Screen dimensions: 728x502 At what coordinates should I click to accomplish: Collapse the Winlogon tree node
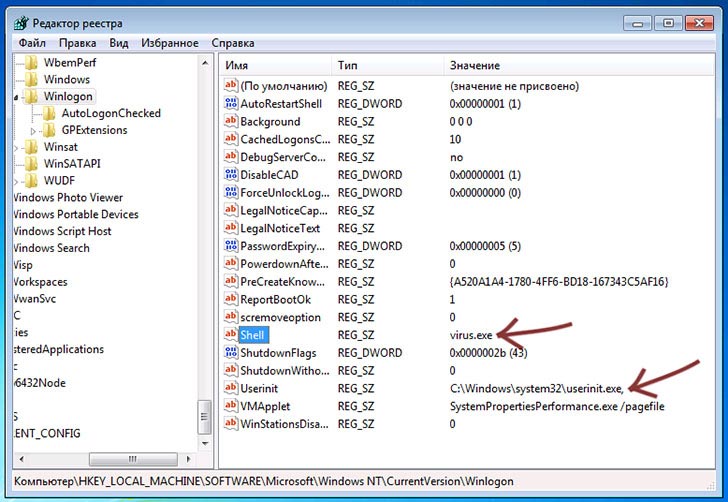19,97
